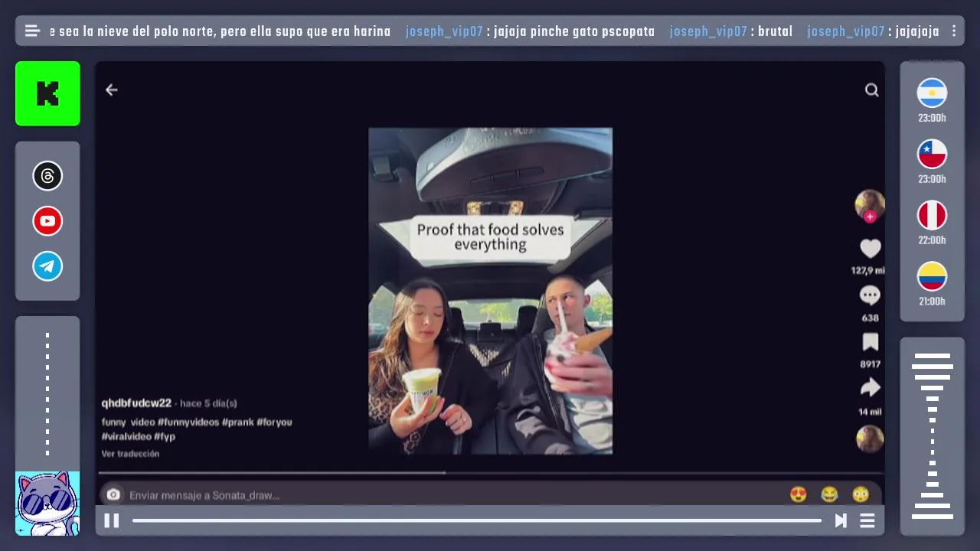Open the #fyp hashtag

[165, 437]
